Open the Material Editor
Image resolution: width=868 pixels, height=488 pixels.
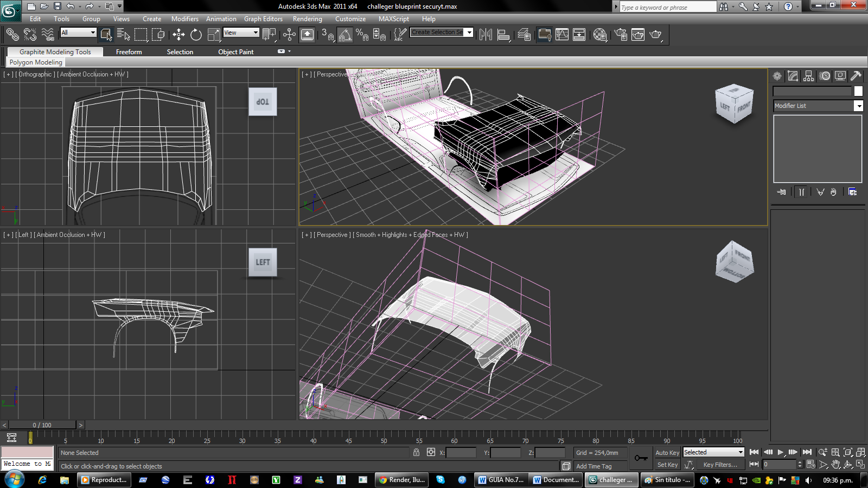599,35
